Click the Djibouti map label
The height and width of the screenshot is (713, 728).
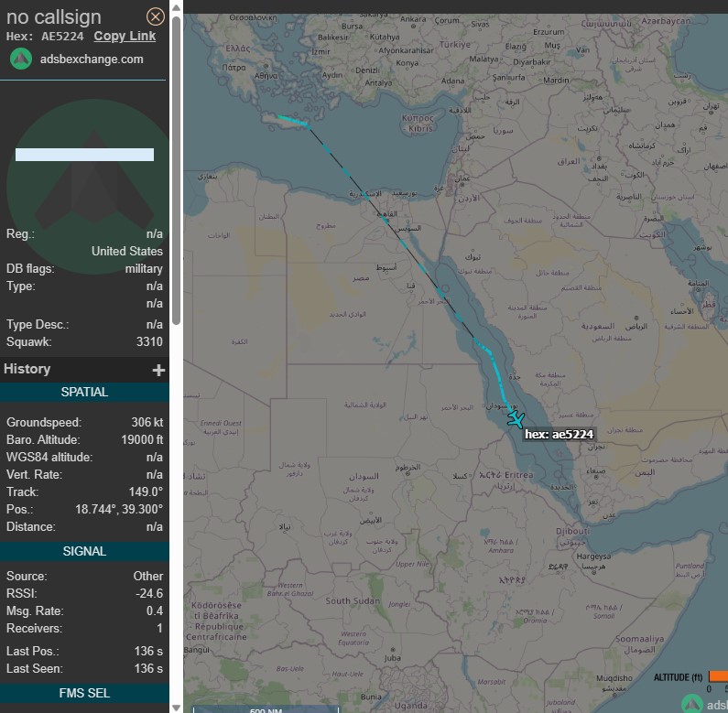(x=572, y=531)
